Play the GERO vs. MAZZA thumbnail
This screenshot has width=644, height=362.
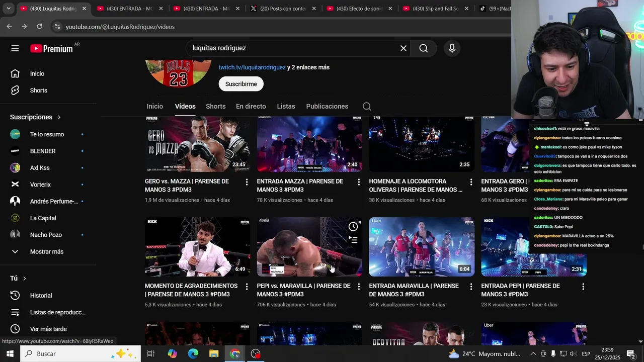click(197, 144)
